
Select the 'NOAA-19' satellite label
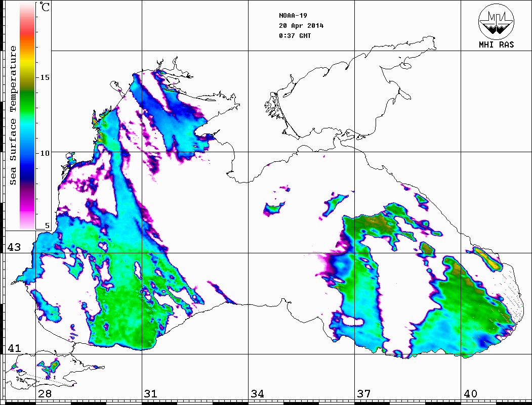point(293,16)
